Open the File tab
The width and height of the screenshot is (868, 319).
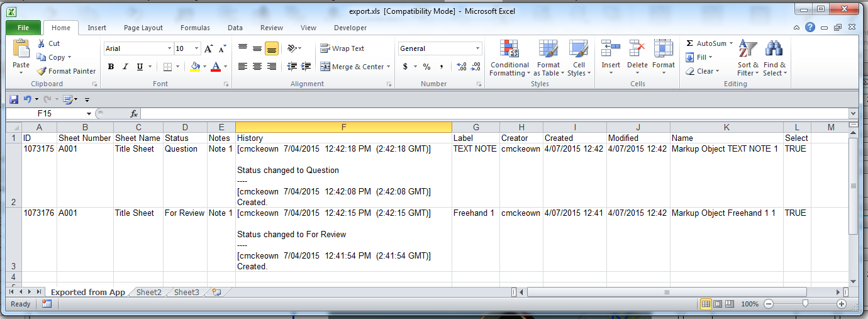[x=23, y=28]
